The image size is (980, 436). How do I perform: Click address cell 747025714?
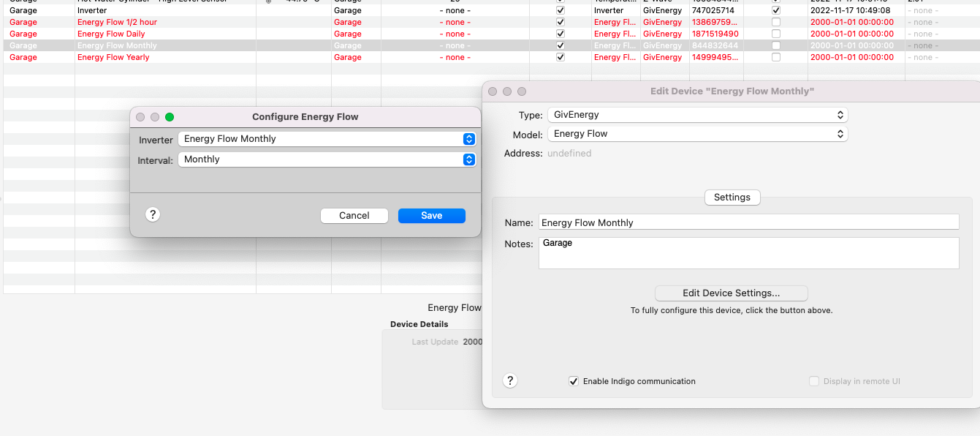pos(713,11)
